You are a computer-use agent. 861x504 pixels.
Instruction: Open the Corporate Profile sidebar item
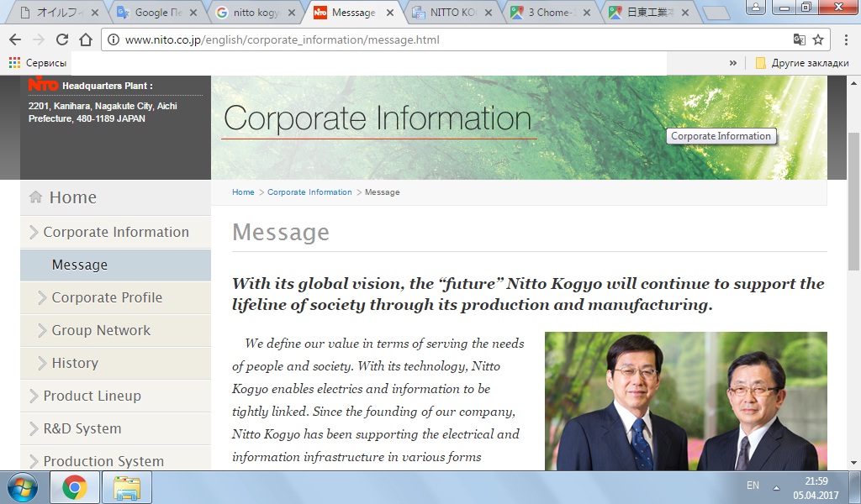point(115,298)
